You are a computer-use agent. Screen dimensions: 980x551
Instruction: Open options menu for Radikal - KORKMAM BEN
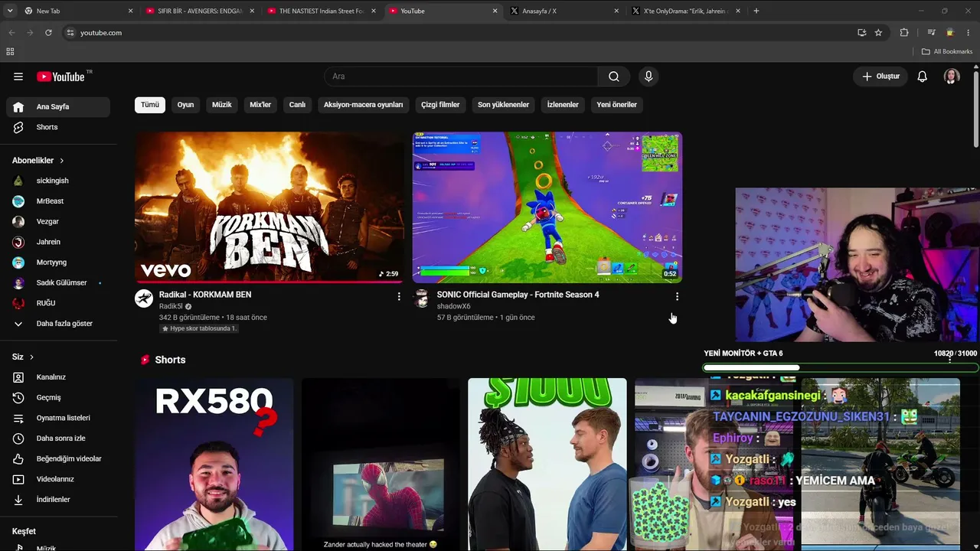click(399, 296)
